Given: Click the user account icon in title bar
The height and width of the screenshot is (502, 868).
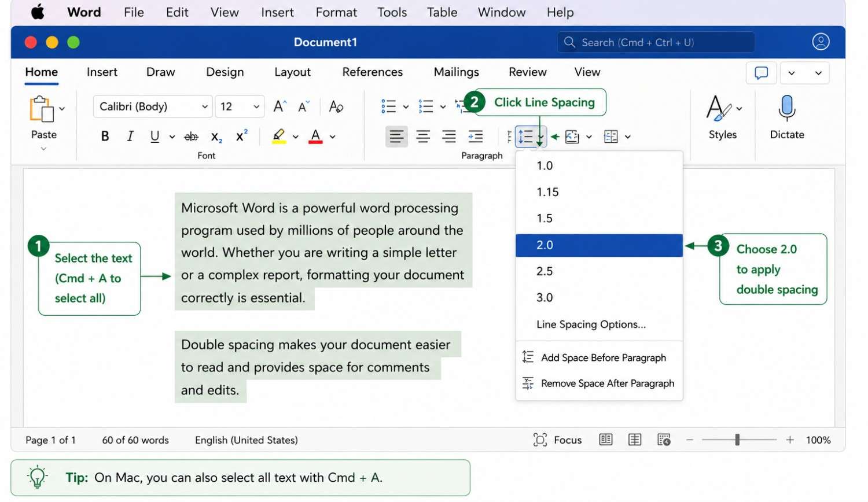Looking at the screenshot, I should [x=821, y=42].
